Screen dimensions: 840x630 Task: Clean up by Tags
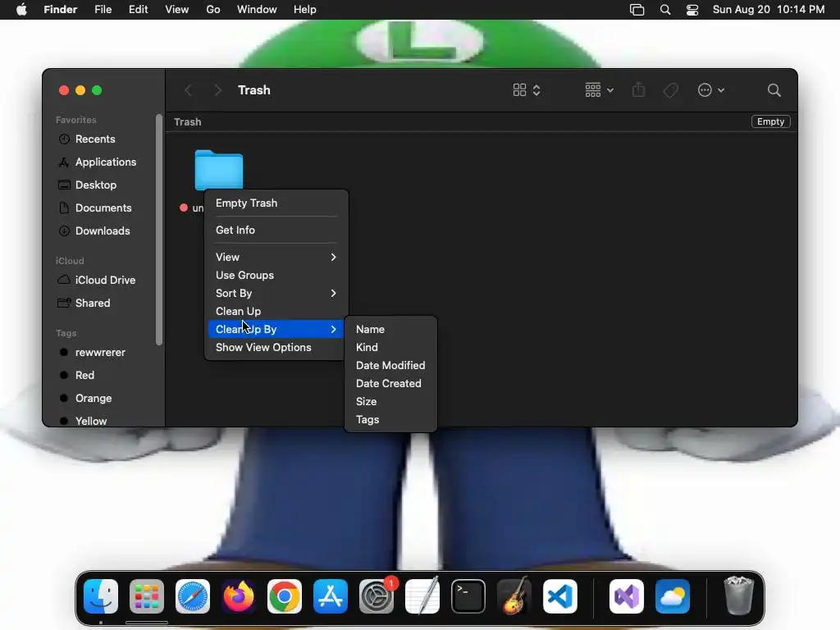coord(390,419)
